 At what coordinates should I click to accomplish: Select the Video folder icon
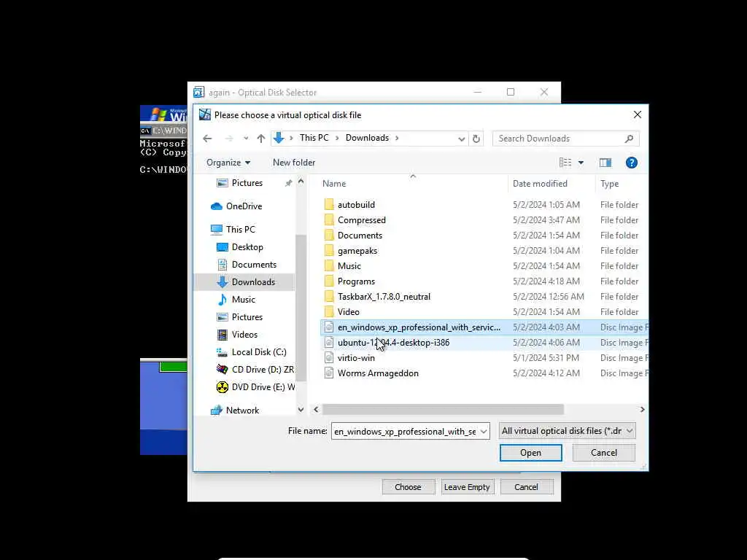pyautogui.click(x=329, y=312)
